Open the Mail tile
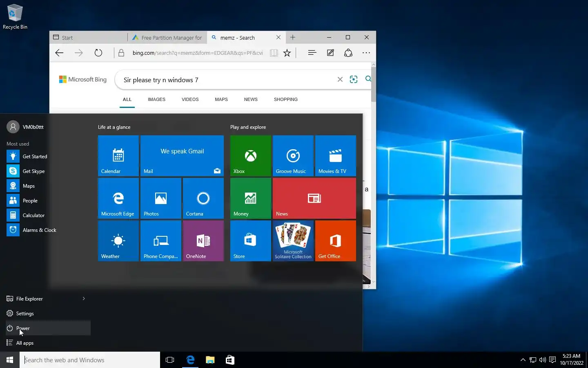 pyautogui.click(x=182, y=156)
